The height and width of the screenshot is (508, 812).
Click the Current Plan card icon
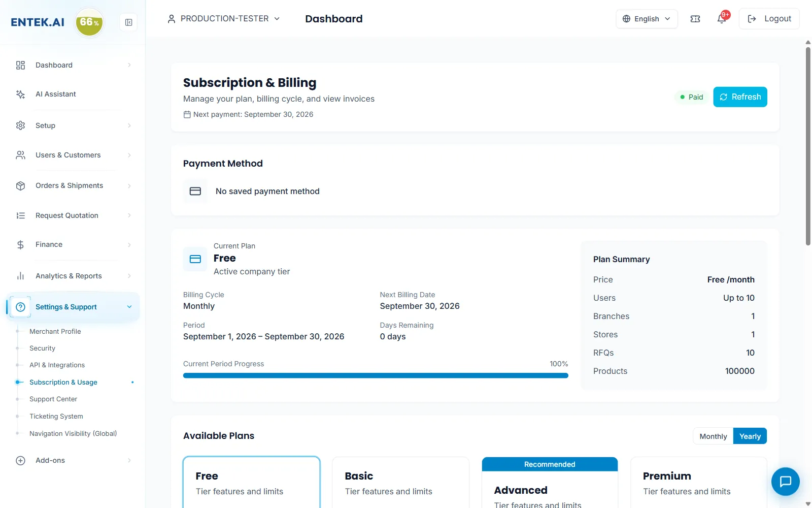[195, 259]
